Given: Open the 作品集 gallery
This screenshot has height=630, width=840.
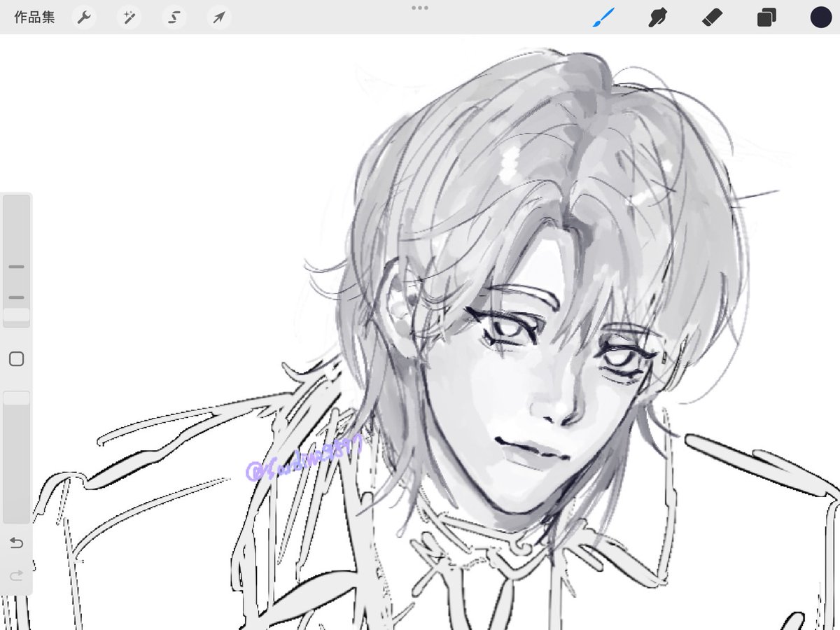Looking at the screenshot, I should (34, 17).
